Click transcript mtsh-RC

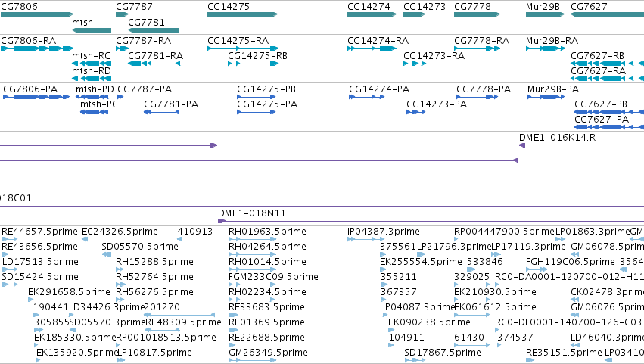91,56
